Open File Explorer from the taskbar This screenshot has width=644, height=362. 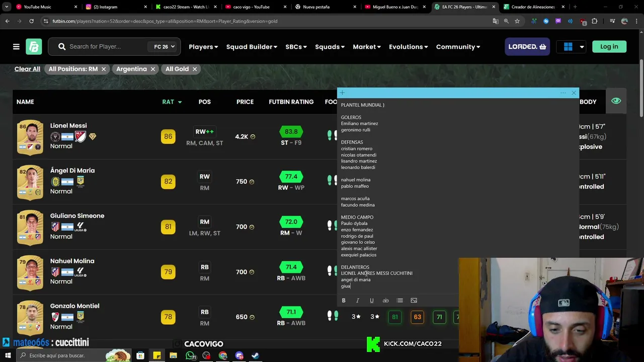pos(173,355)
